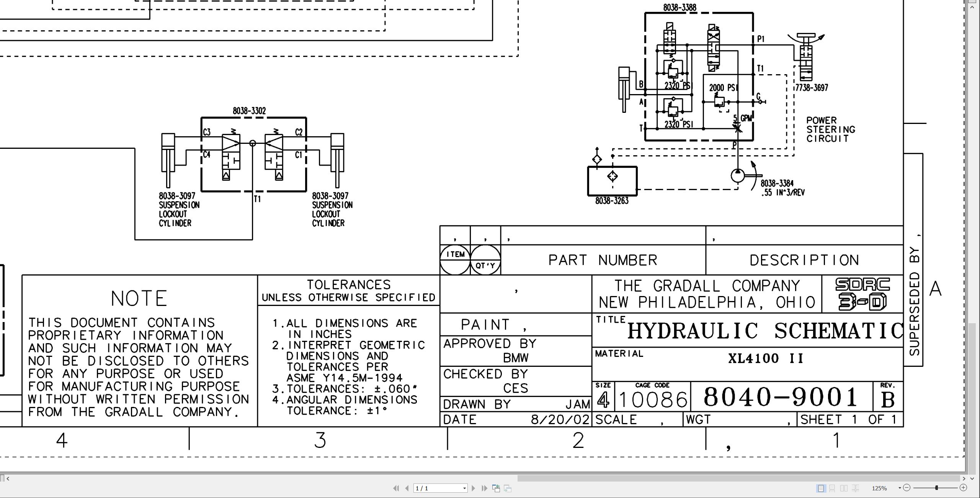Viewport: 980px width, 498px height.
Task: Select continuous page layout
Action: [x=832, y=488]
